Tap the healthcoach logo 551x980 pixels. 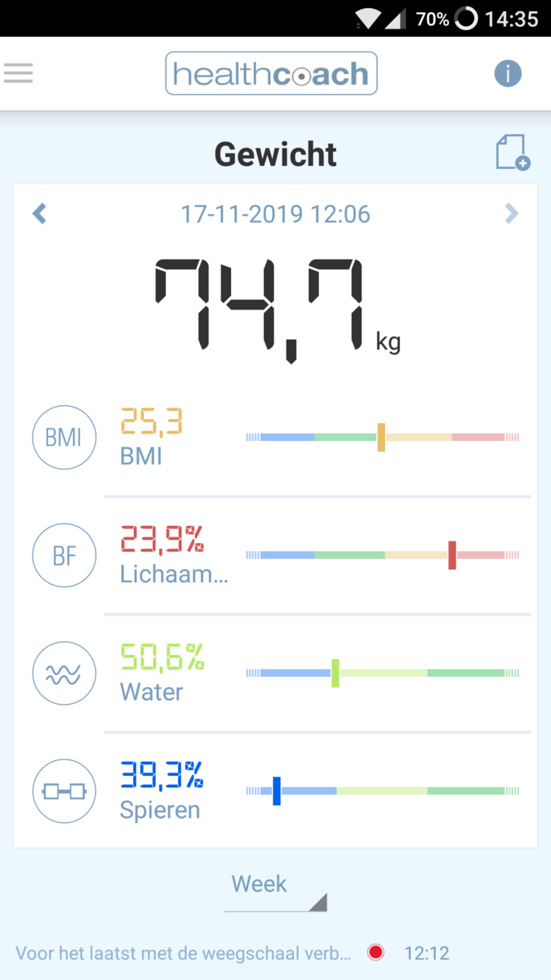[271, 73]
